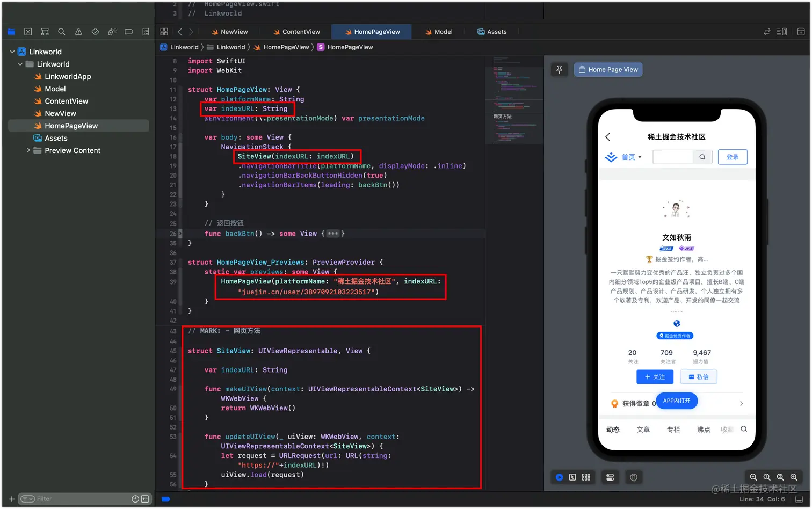The height and width of the screenshot is (509, 812).
Task: Open the Report navigator
Action: coord(146,32)
